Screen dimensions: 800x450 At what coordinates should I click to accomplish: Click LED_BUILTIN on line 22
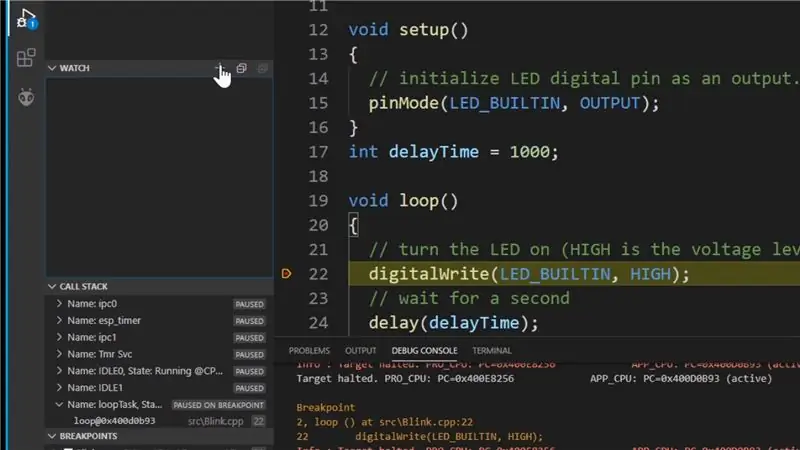[555, 274]
